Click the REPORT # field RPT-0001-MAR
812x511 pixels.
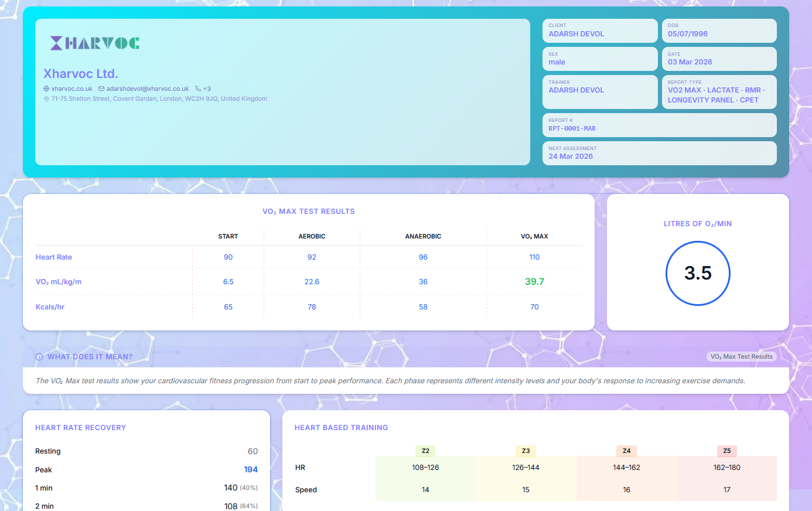tap(659, 125)
